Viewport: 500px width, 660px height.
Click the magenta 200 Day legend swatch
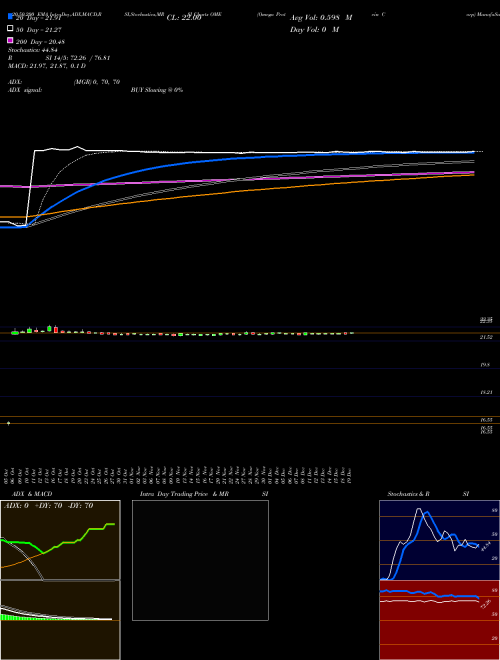point(10,40)
